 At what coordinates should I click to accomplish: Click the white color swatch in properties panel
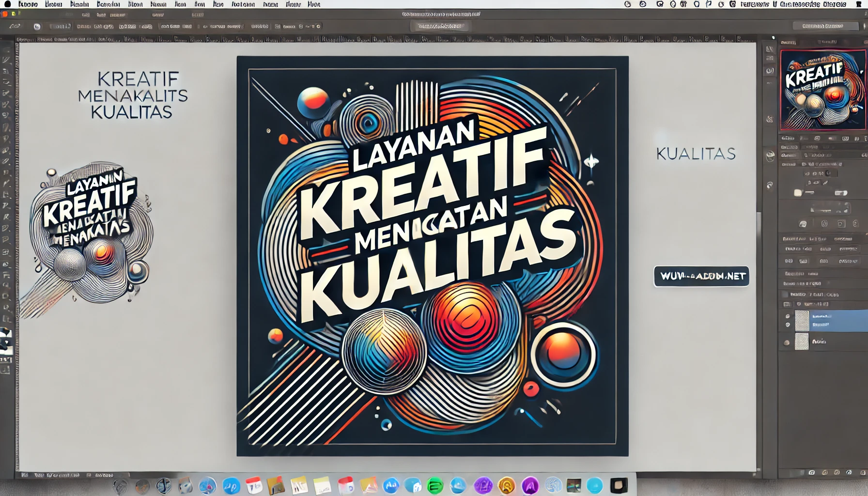[x=798, y=193]
